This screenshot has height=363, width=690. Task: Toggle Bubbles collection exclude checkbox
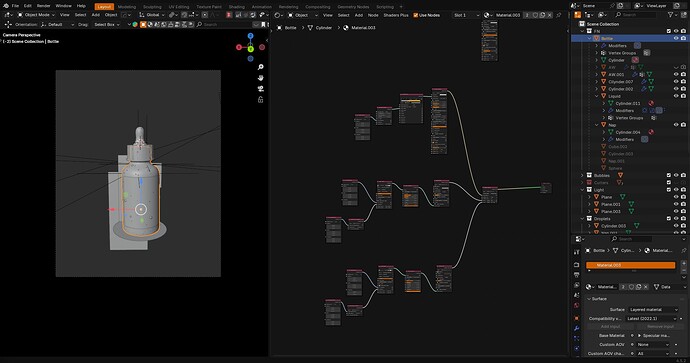click(669, 176)
